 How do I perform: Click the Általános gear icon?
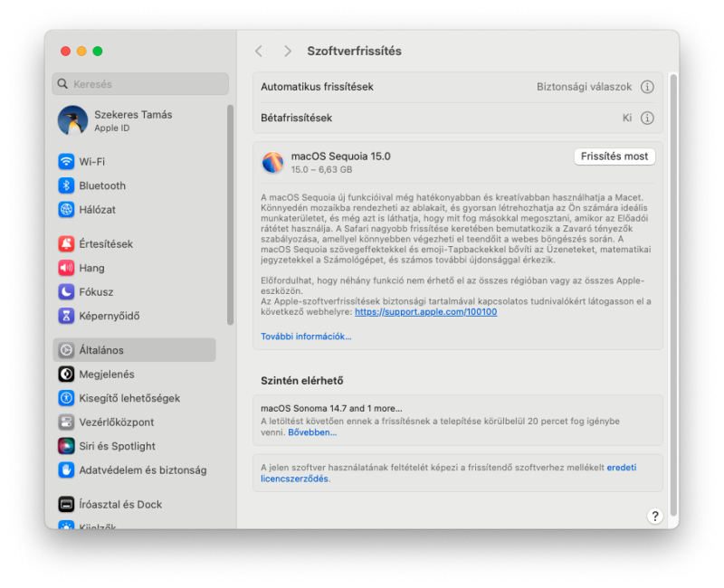click(x=66, y=350)
